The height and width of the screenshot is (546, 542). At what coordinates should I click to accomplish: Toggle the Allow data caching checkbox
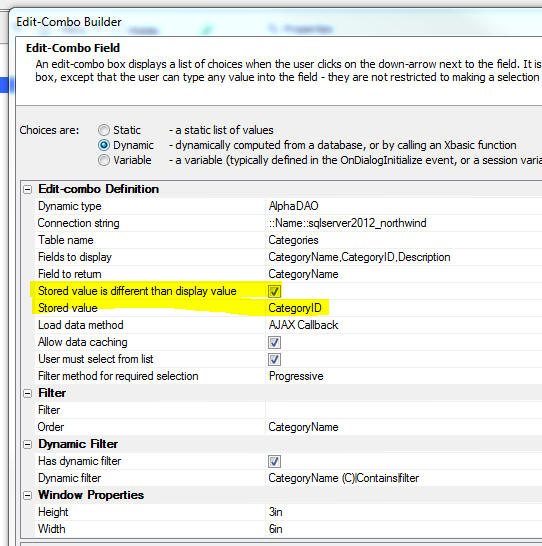click(274, 342)
